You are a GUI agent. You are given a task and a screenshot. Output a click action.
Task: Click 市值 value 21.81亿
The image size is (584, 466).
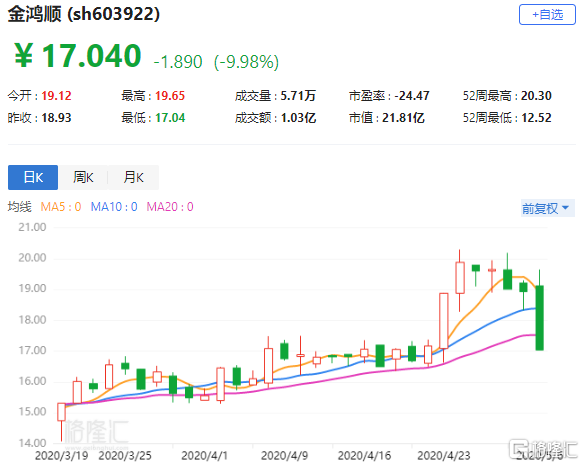(403, 118)
